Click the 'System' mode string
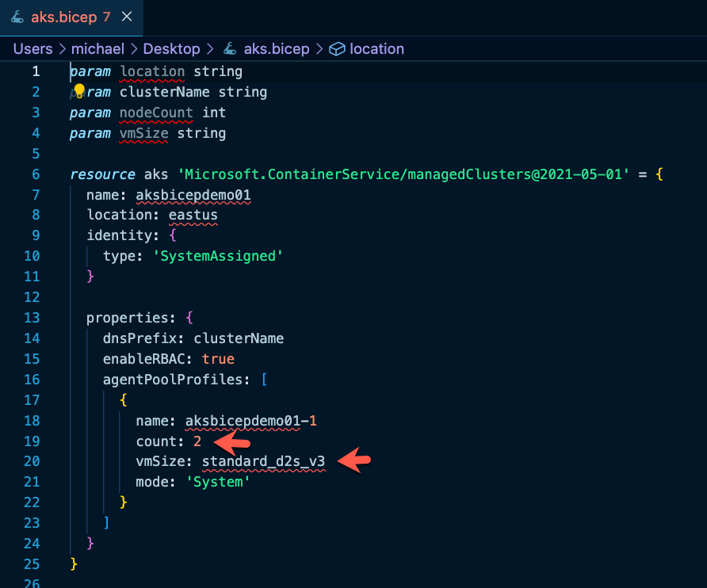 point(218,482)
